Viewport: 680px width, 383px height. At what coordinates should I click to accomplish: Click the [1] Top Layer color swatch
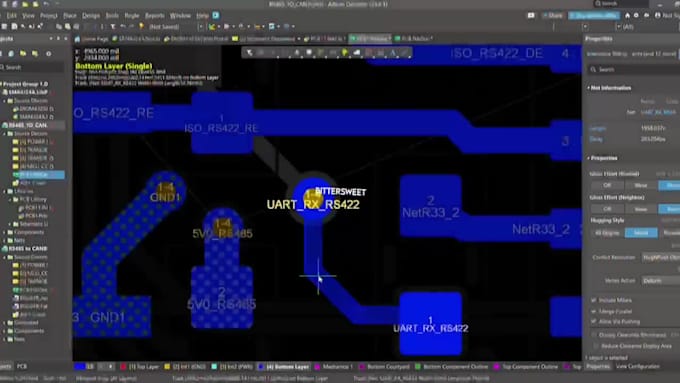123,367
